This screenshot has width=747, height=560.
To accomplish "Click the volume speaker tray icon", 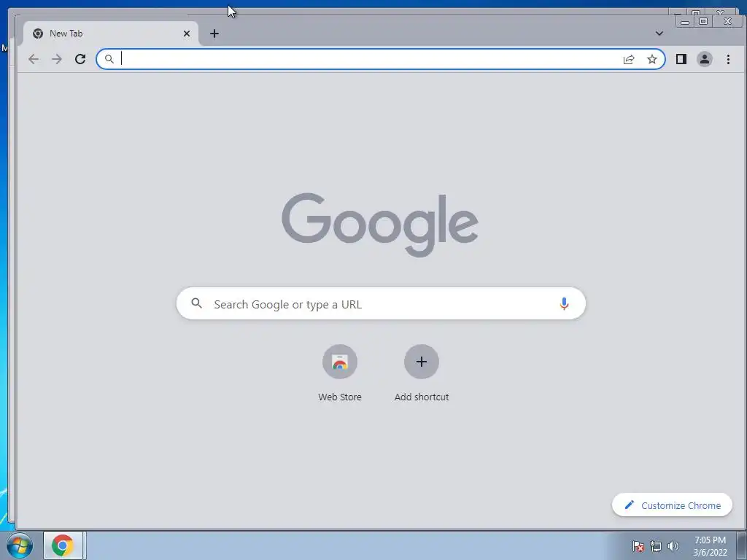I will pyautogui.click(x=673, y=546).
